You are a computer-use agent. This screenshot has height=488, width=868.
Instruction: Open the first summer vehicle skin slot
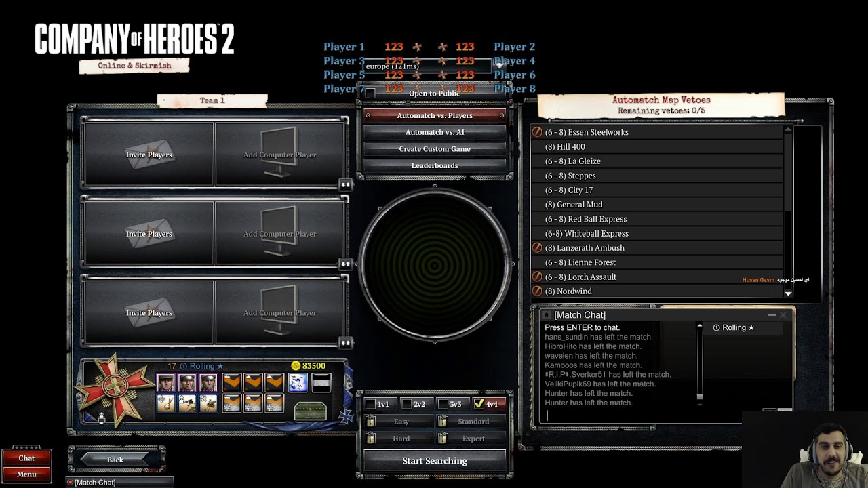point(232,383)
